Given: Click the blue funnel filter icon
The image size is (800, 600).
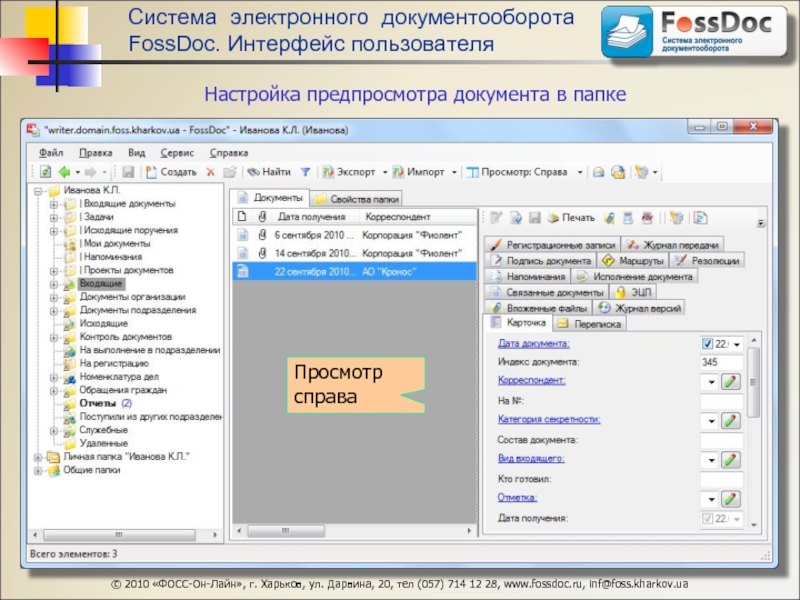Looking at the screenshot, I should click(x=305, y=172).
